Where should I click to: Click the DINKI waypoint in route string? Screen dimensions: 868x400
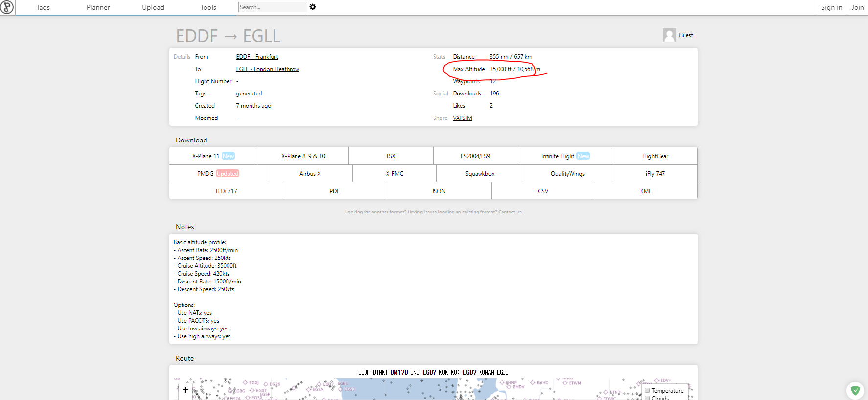coord(380,372)
